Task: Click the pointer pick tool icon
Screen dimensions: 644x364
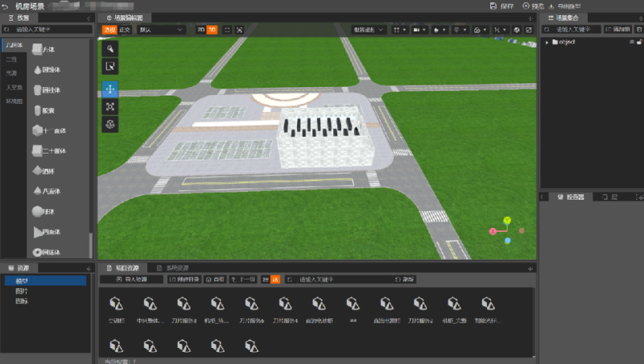Action: [x=110, y=48]
